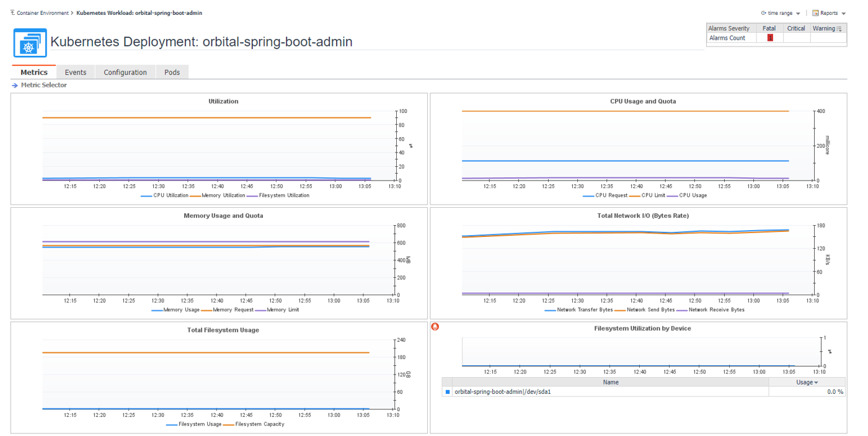The height and width of the screenshot is (436, 868).
Task: Toggle Memory Request legend series
Action: click(x=227, y=310)
